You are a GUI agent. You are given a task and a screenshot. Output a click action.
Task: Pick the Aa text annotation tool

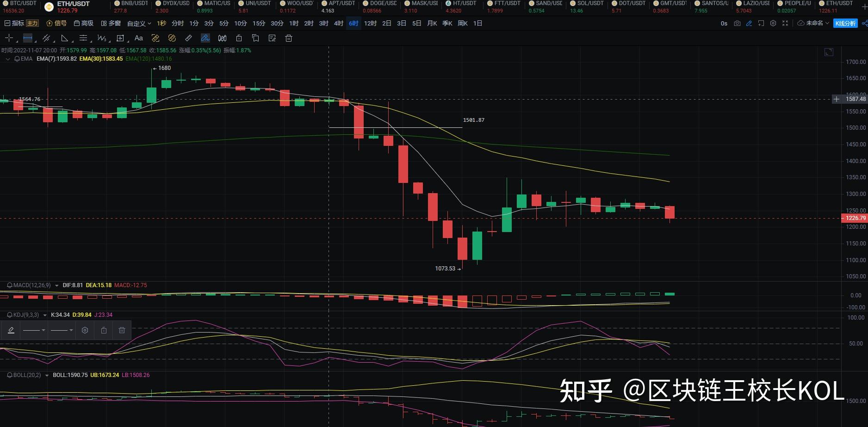tap(138, 38)
